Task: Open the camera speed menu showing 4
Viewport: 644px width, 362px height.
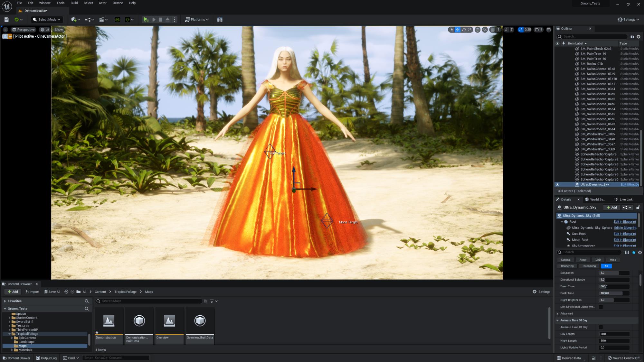Action: [539, 30]
